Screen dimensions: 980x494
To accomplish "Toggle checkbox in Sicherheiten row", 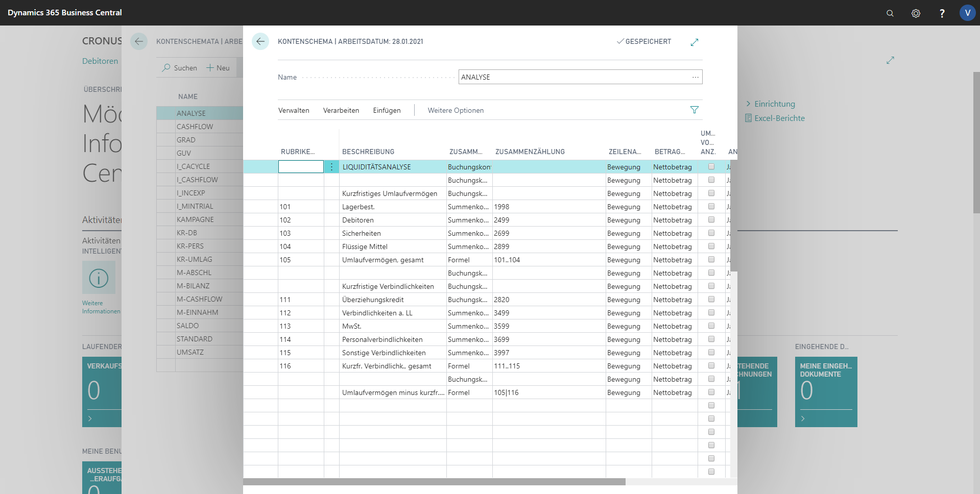I will click(711, 233).
